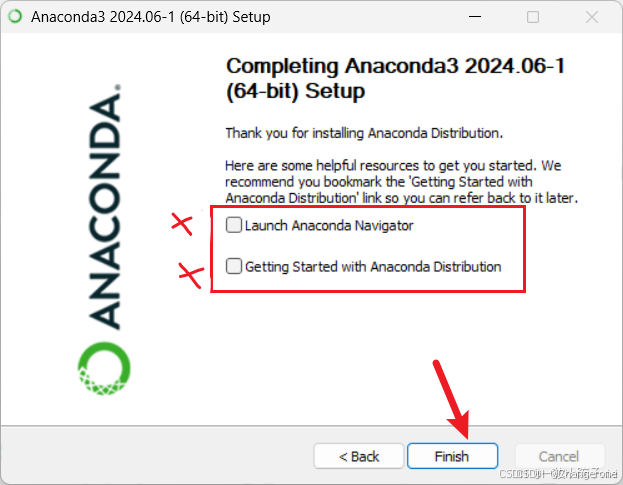
Task: Click the red X beside Getting Started option
Action: click(192, 275)
